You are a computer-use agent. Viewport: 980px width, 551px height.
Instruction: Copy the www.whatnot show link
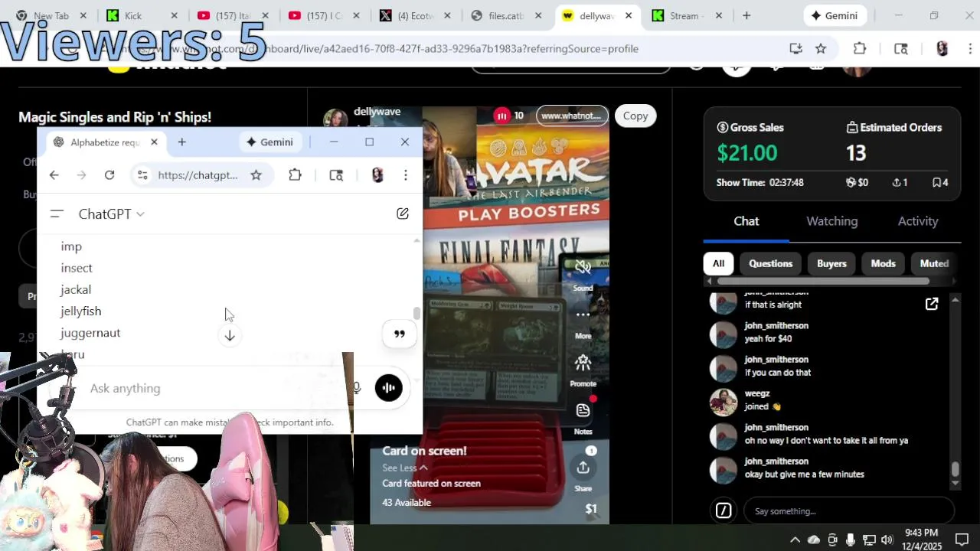635,116
